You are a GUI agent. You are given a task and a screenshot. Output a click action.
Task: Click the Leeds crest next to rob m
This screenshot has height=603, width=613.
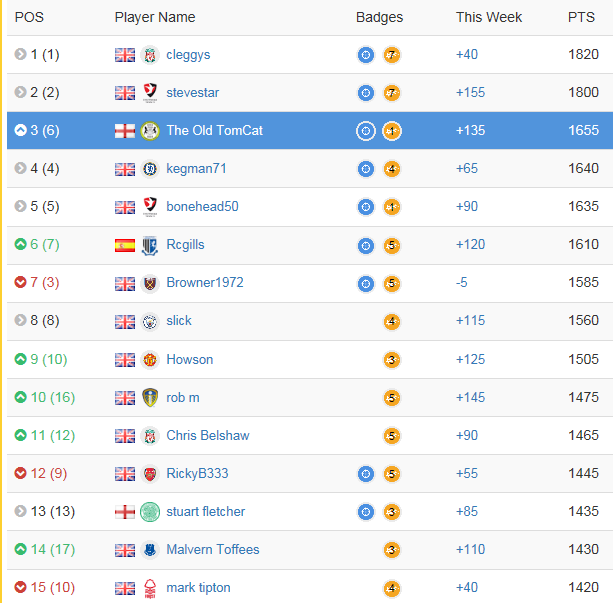(x=150, y=398)
